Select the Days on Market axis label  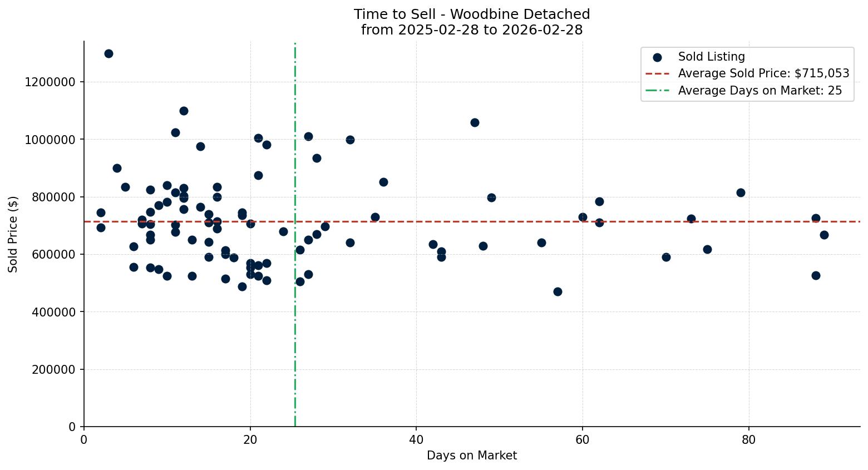click(x=472, y=456)
